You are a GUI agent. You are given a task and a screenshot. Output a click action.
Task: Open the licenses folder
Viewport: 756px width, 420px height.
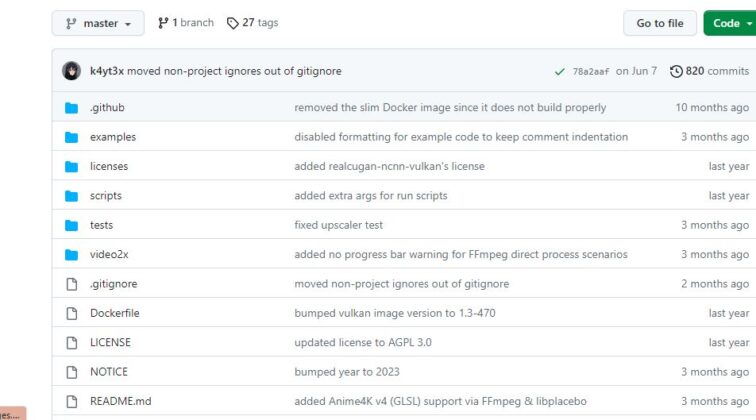pos(109,166)
